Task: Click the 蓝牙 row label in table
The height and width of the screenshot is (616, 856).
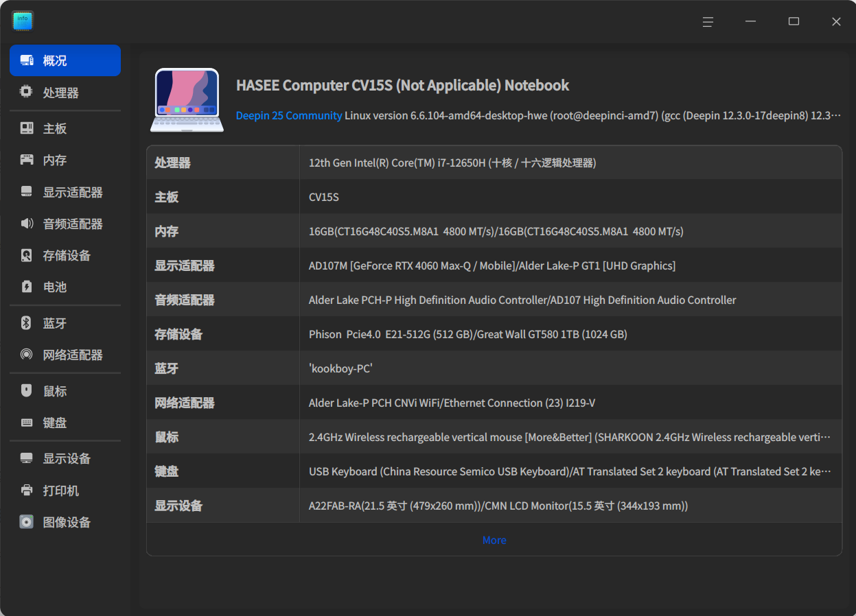Action: 167,368
